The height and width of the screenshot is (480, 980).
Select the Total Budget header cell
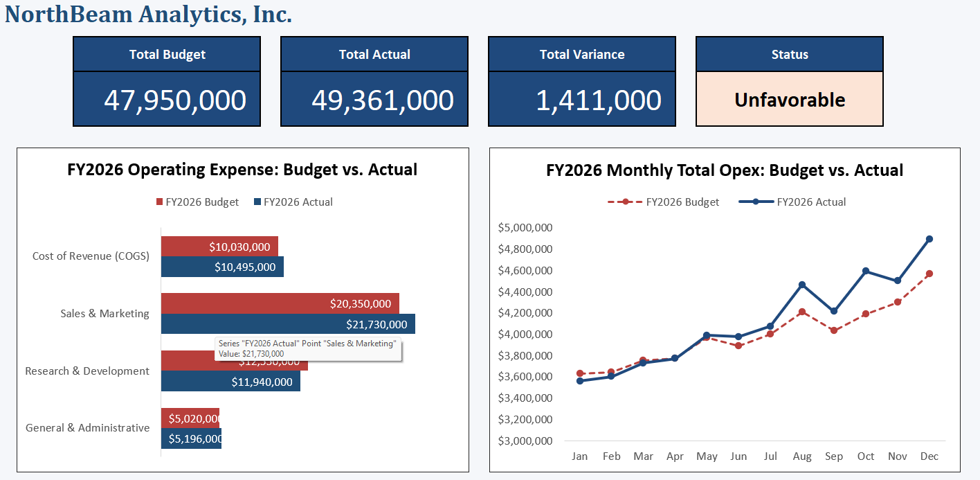[x=167, y=54]
